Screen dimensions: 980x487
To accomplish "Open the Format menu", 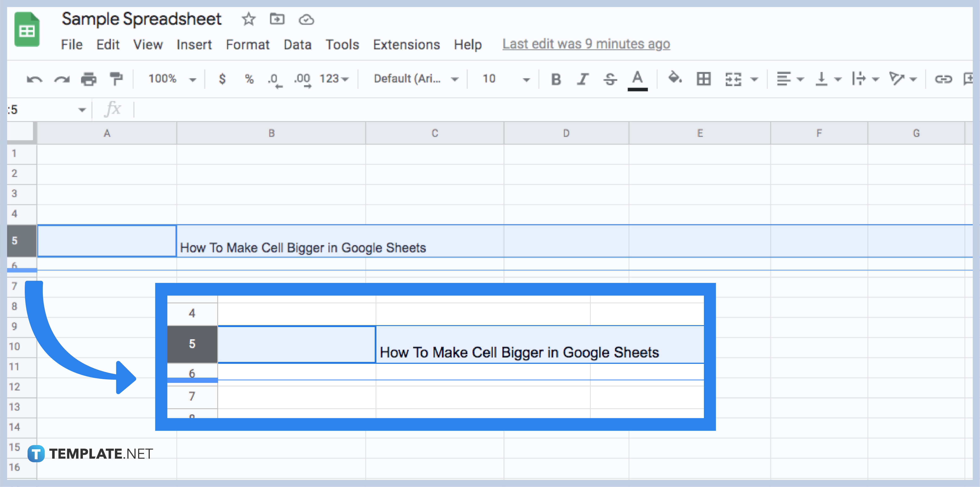I will [x=247, y=45].
